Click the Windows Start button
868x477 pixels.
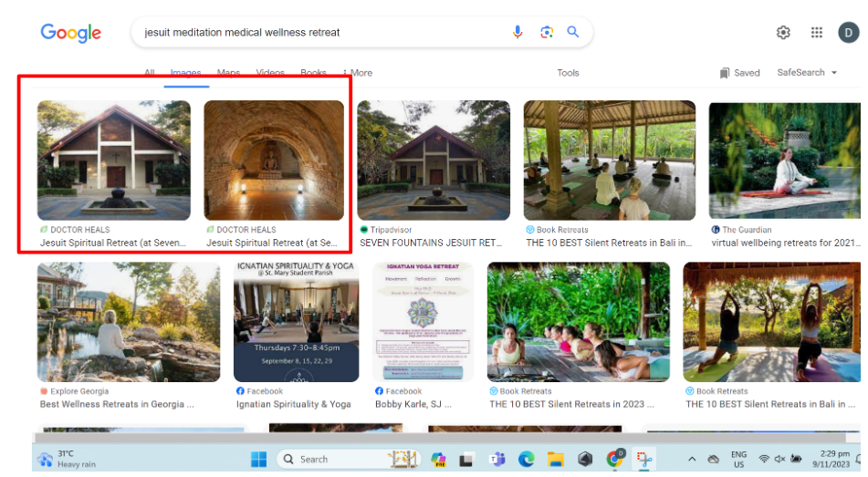tap(258, 459)
